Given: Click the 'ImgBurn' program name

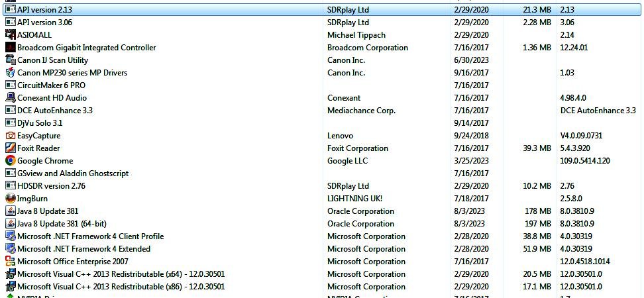Looking at the screenshot, I should pyautogui.click(x=32, y=199).
